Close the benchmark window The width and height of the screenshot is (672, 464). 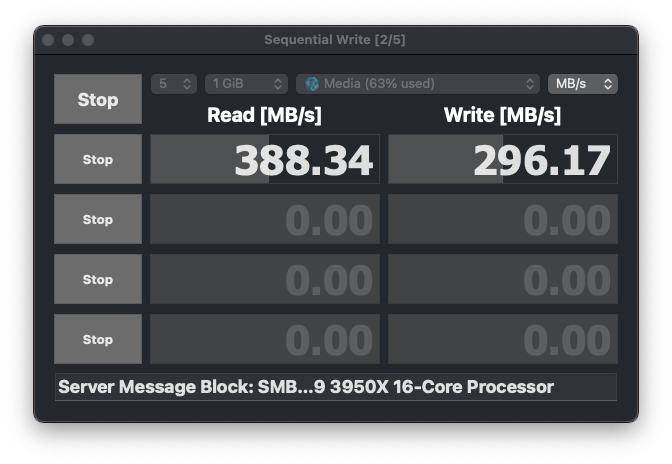pyautogui.click(x=48, y=40)
